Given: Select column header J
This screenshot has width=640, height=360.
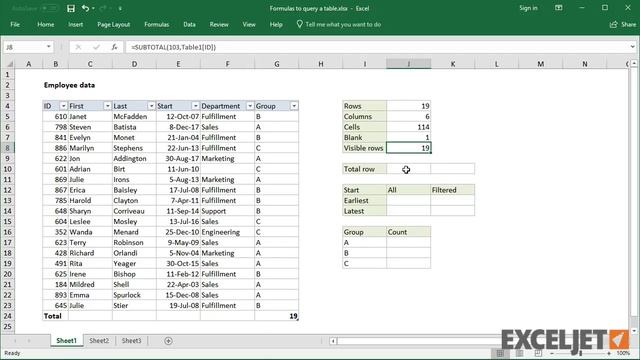Looking at the screenshot, I should pyautogui.click(x=409, y=64).
